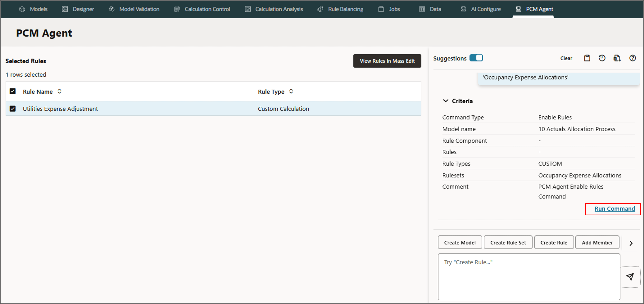
Task: Open the help question mark icon
Action: click(x=632, y=58)
